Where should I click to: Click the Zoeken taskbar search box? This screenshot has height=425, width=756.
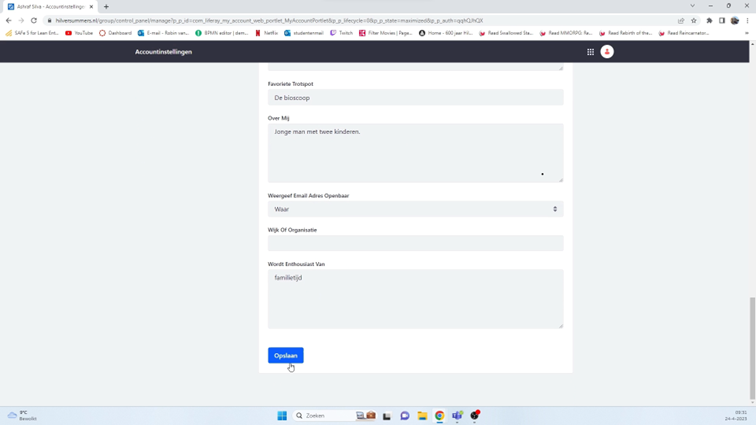(x=322, y=416)
